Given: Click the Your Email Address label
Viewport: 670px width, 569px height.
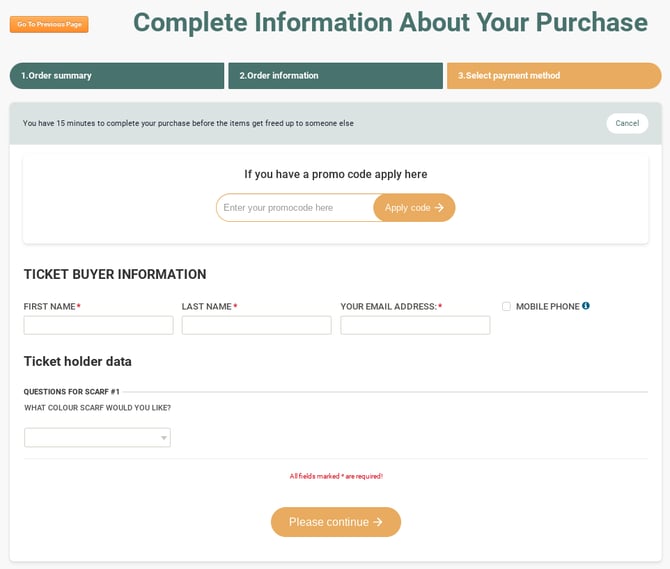Looking at the screenshot, I should [388, 306].
